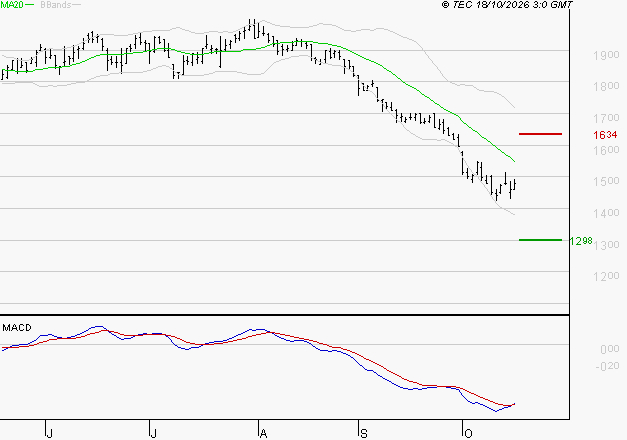Screen dimensions: 627x440
Task: Click the 1700 price axis label
Action: (606, 118)
